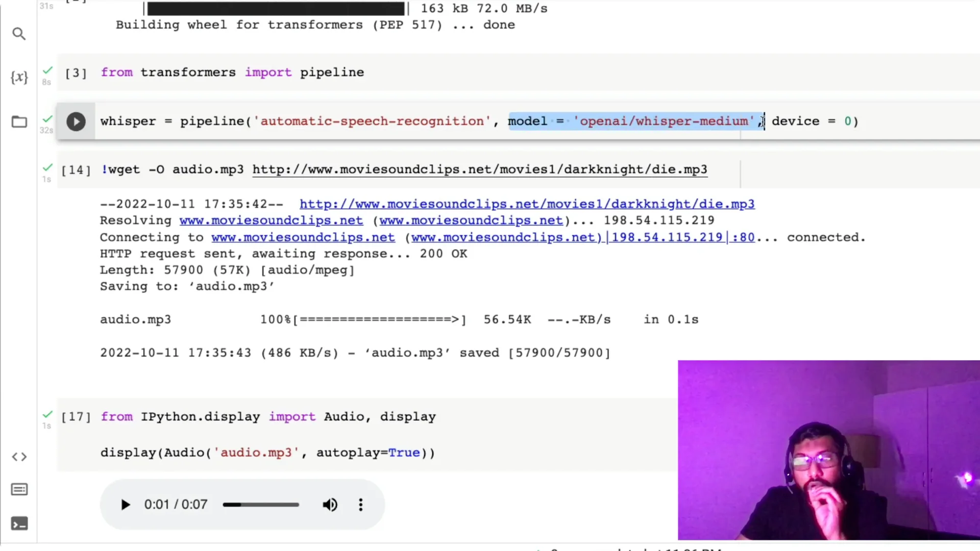Screen dimensions: 980x551
Task: Follow the moviesoundclips.net resolving link
Action: coord(271,220)
